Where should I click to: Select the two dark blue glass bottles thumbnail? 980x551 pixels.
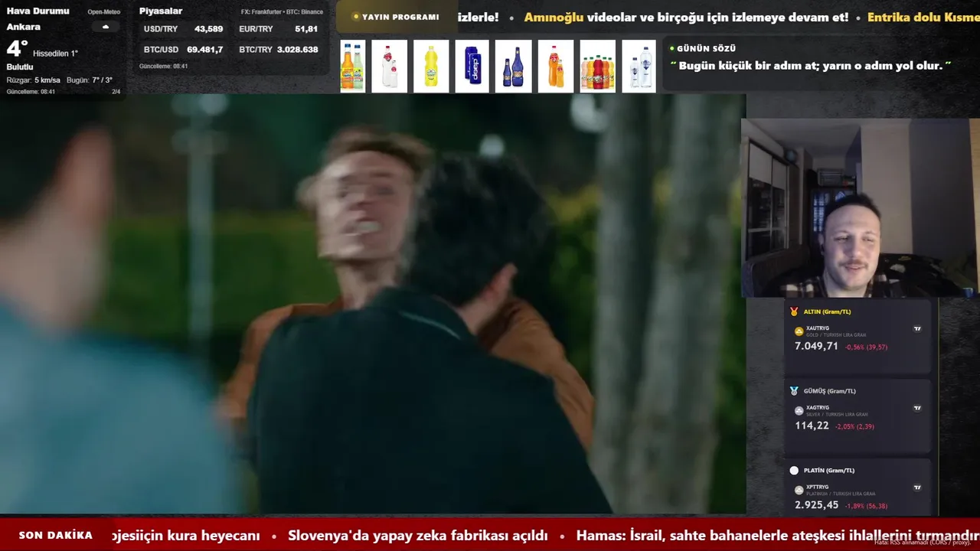(x=513, y=67)
